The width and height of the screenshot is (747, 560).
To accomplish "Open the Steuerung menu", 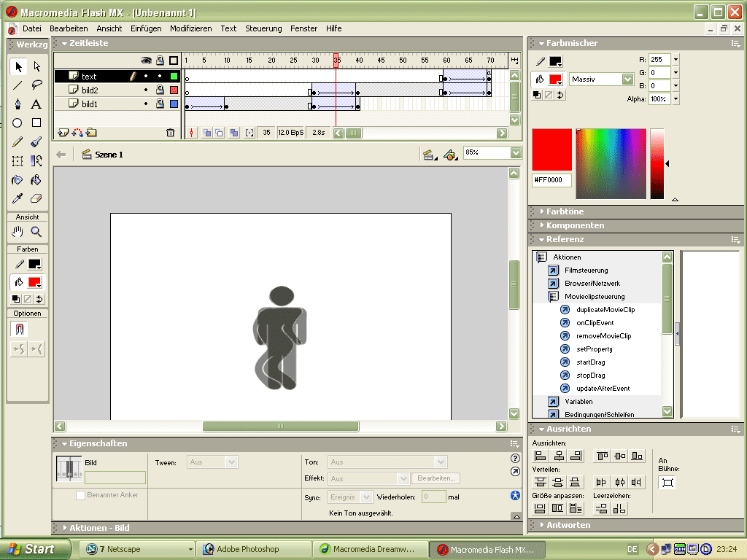I will [x=263, y=28].
